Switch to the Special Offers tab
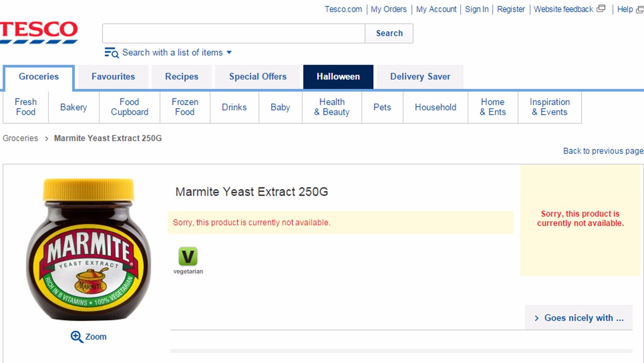This screenshot has height=363, width=644. [x=258, y=76]
